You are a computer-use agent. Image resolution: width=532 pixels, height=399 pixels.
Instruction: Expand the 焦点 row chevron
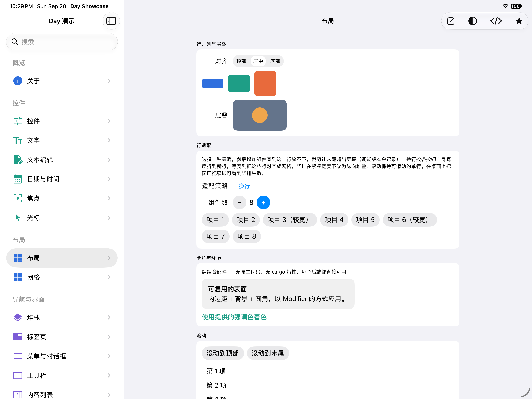click(109, 198)
